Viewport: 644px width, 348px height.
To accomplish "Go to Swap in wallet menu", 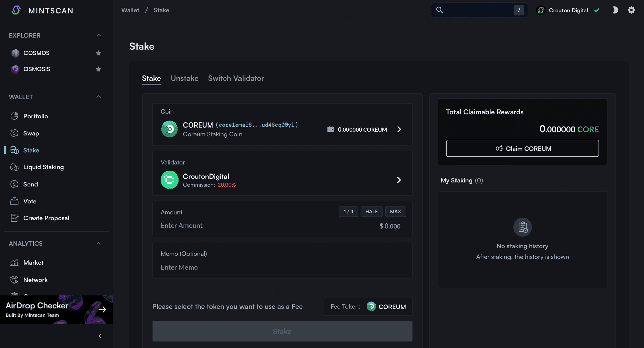I will [x=31, y=133].
